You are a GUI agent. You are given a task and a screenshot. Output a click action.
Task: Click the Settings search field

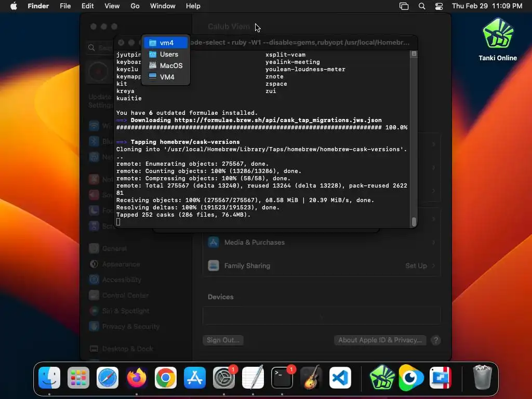[x=100, y=48]
